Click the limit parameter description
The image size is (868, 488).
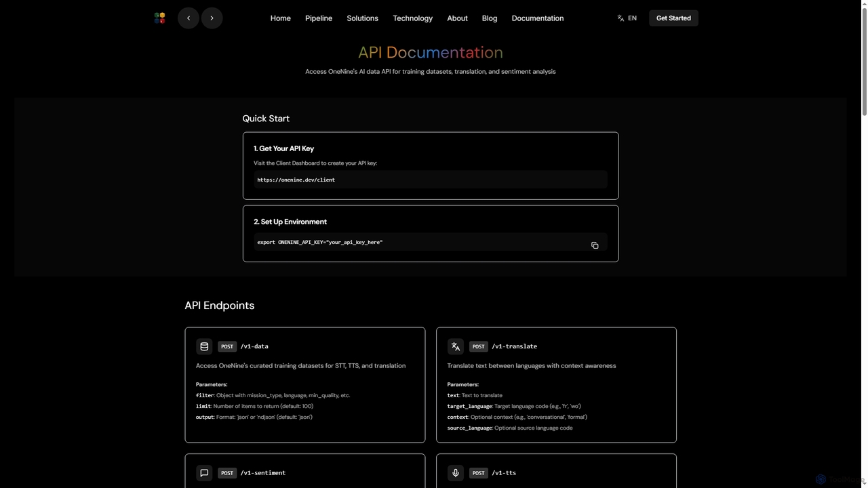[x=255, y=406]
